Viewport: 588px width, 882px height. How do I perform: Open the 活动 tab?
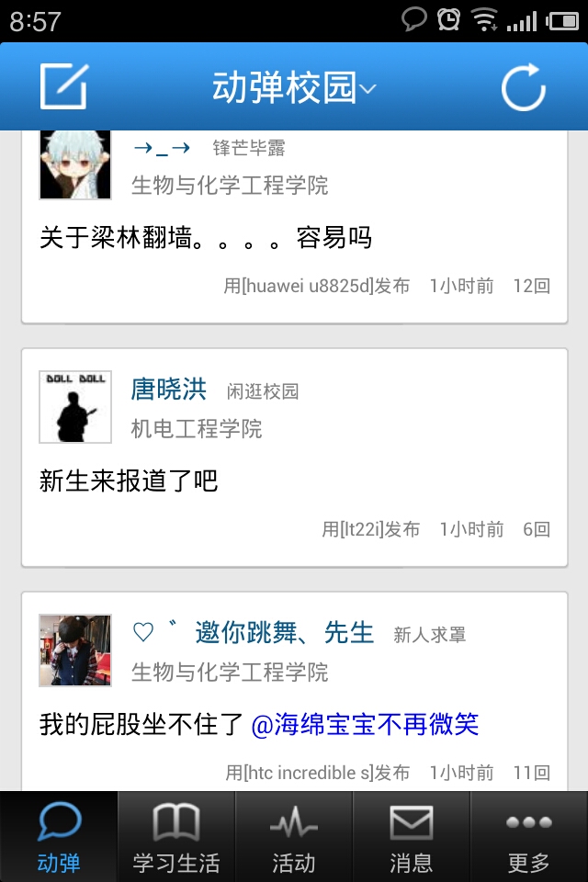pos(294,837)
